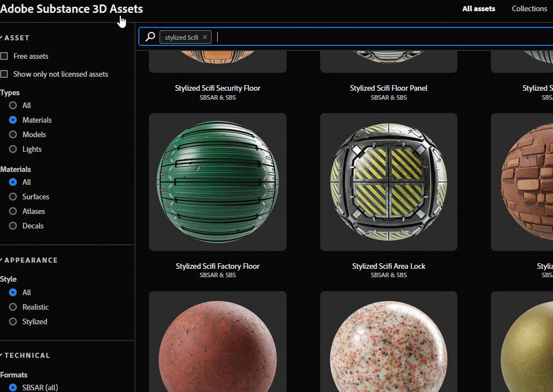Collapse the TECHNICAL filter section
The image size is (553, 392).
[25, 355]
